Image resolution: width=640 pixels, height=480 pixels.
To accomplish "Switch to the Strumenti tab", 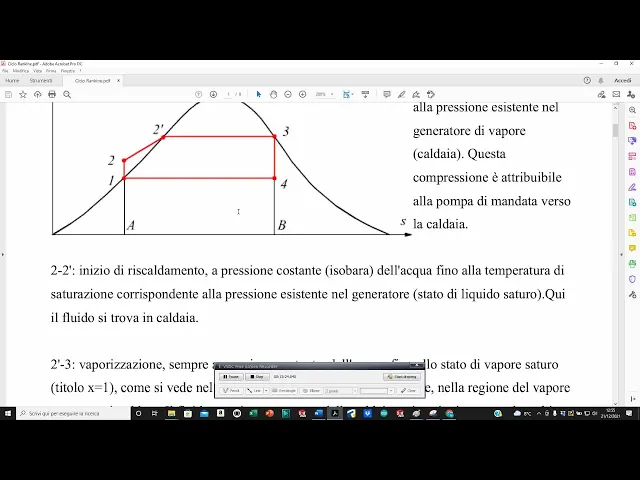I will coord(41,80).
